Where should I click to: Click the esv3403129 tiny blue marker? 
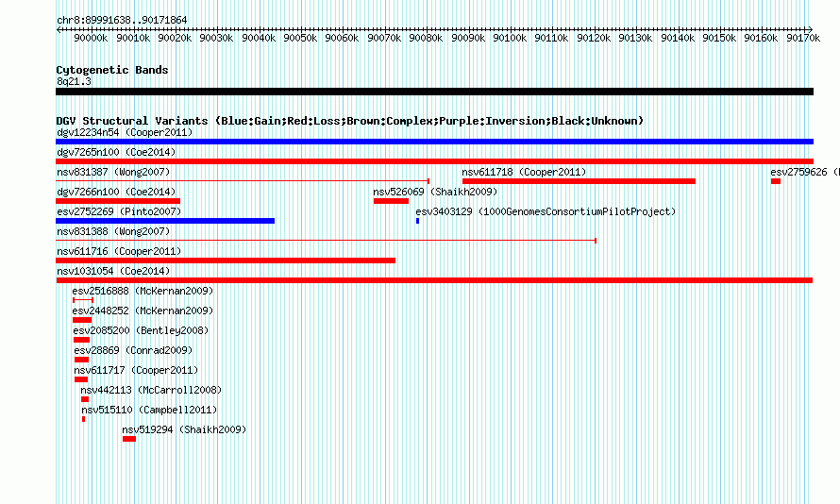(x=417, y=221)
